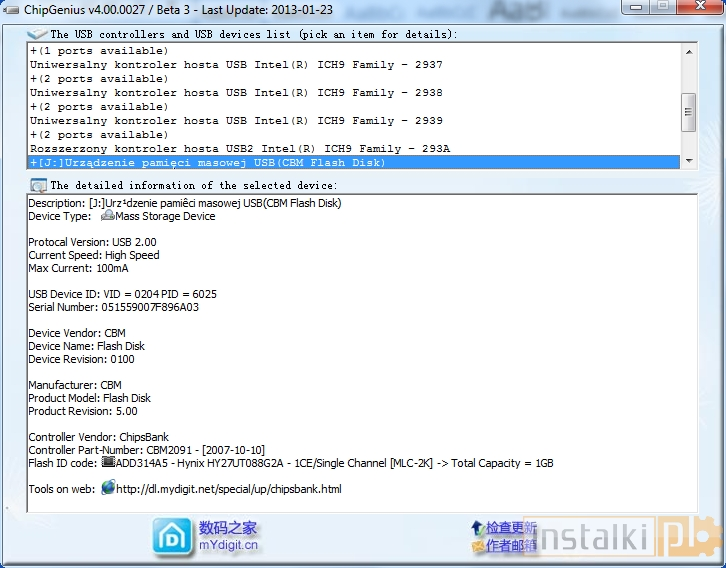Click the mYdigit house logo icon
The image size is (726, 568).
click(x=173, y=537)
